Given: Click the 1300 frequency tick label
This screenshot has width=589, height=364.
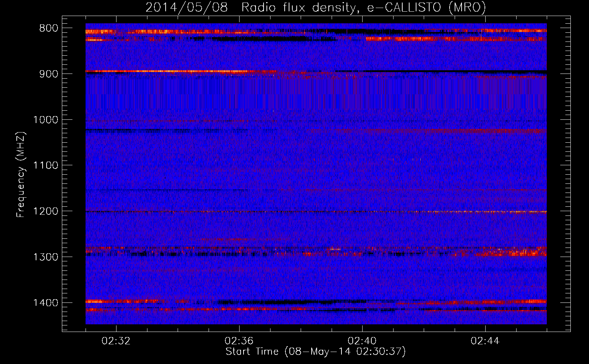Looking at the screenshot, I should tap(46, 257).
